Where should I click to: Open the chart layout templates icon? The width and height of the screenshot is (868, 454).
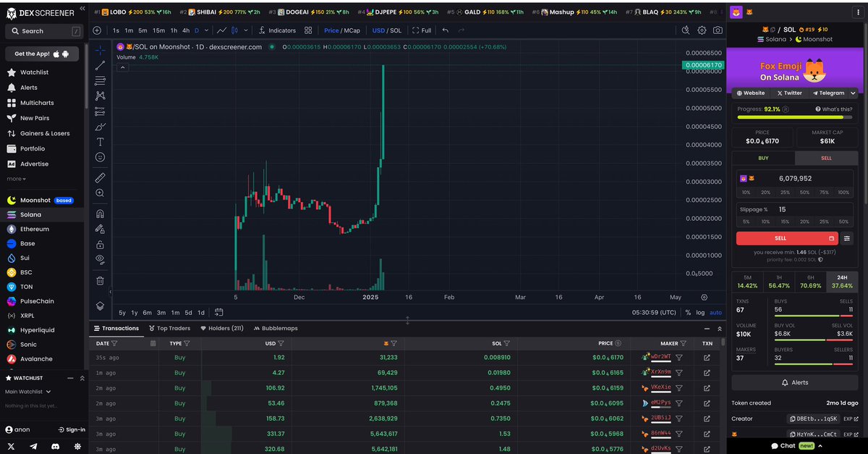point(308,30)
